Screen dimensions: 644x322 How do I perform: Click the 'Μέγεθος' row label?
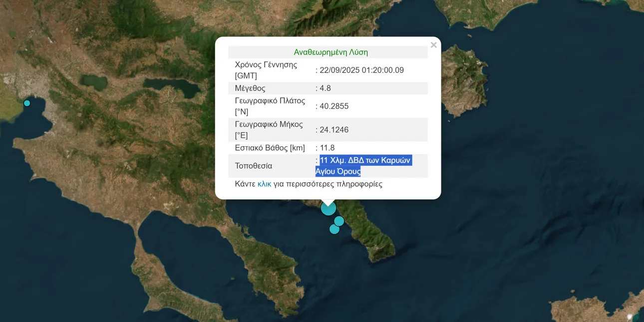tap(250, 88)
